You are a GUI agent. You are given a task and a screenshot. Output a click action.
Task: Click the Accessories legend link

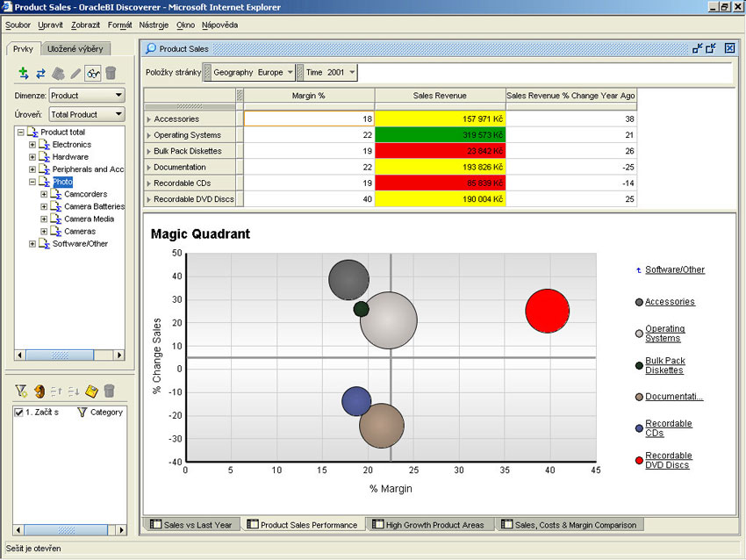(x=670, y=302)
